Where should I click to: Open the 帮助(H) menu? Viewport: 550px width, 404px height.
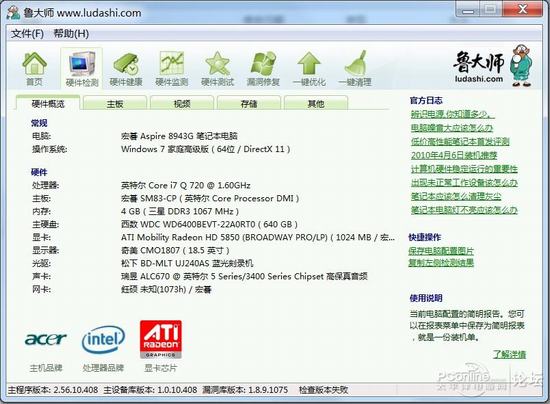pos(71,34)
